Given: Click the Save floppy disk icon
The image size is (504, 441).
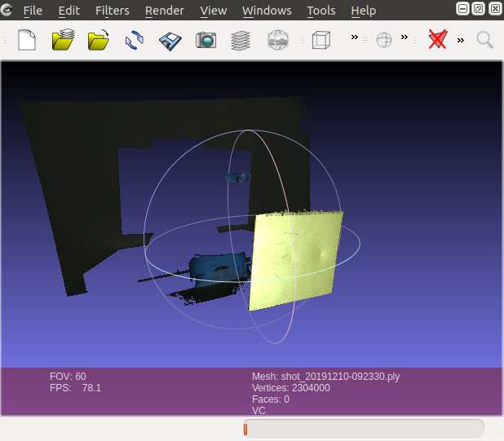Looking at the screenshot, I should point(170,41).
